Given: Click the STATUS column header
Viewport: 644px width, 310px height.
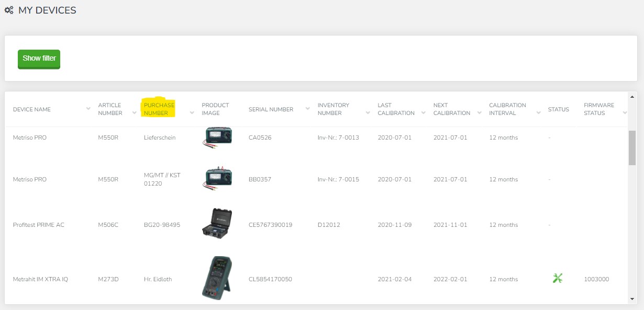Looking at the screenshot, I should tap(559, 109).
